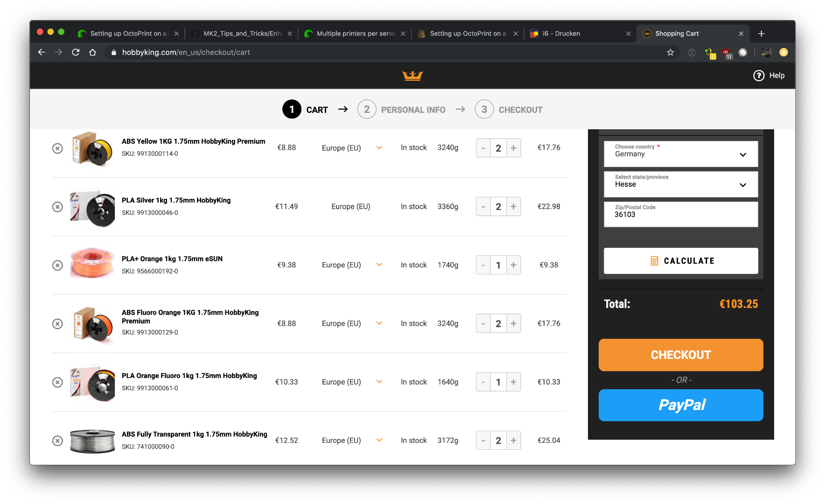Click the ABS Fluoro Orange spool thumbnail
The width and height of the screenshot is (825, 504).
[x=92, y=324]
